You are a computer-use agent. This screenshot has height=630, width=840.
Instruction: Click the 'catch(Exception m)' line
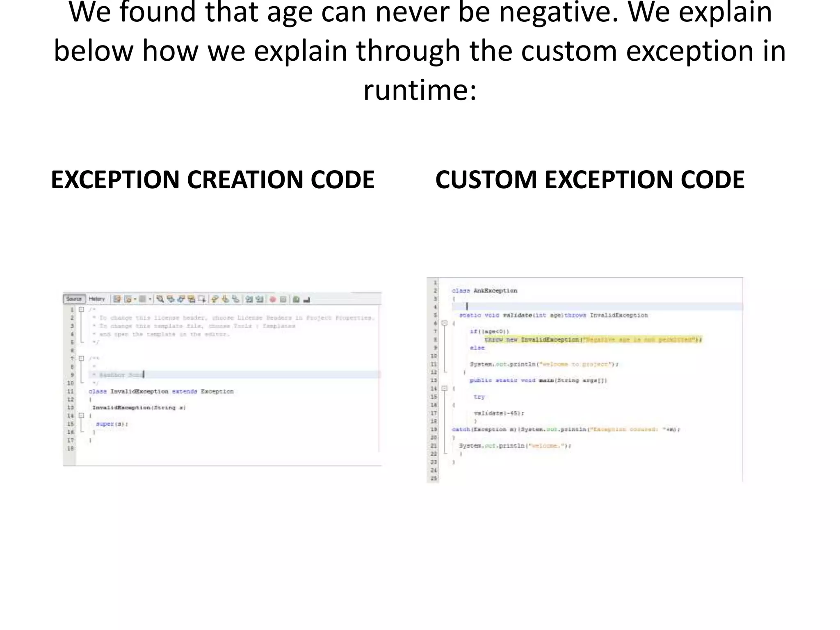tap(566, 429)
